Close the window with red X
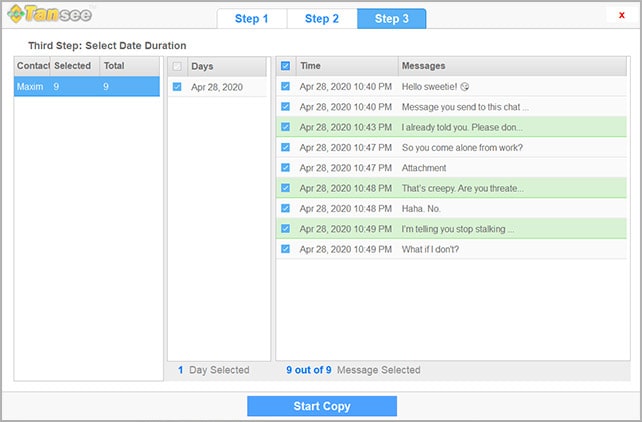 coord(621,15)
